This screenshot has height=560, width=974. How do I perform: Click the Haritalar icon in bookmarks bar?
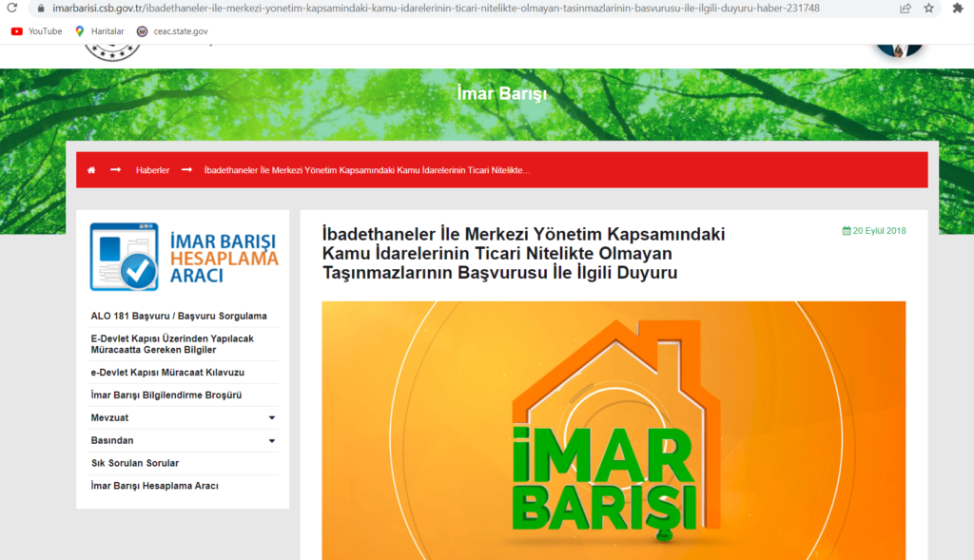point(80,30)
